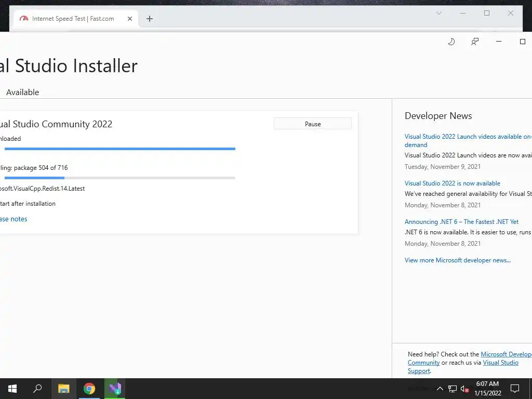Open Chrome tab search chevron
The width and height of the screenshot is (532, 399).
tap(438, 13)
